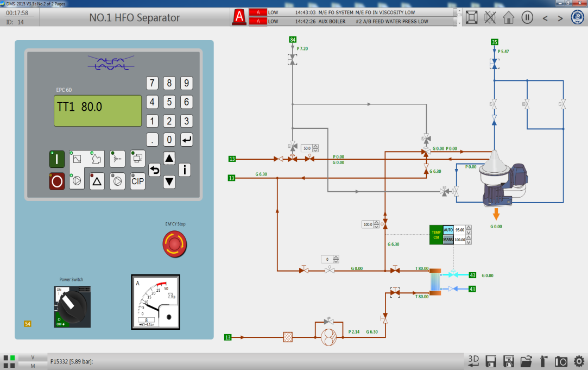Select MANU mode on TEMP Ctrl
Image resolution: width=588 pixels, height=370 pixels.
tap(448, 240)
